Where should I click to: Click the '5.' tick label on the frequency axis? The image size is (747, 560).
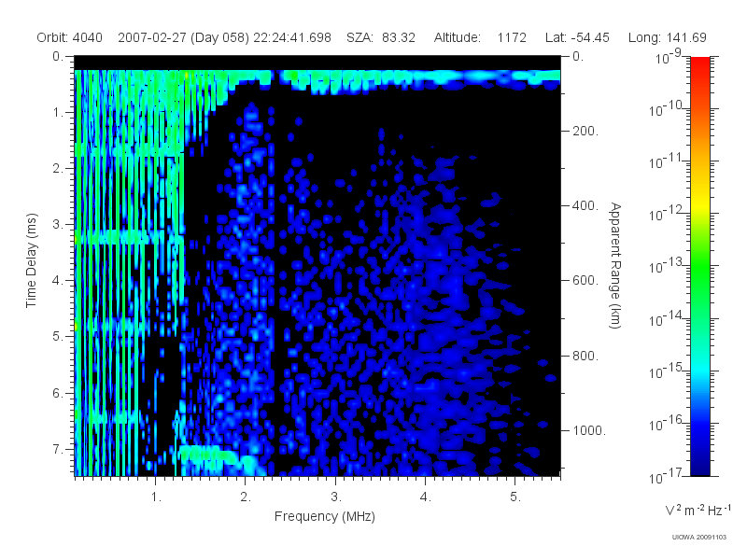[x=515, y=497]
